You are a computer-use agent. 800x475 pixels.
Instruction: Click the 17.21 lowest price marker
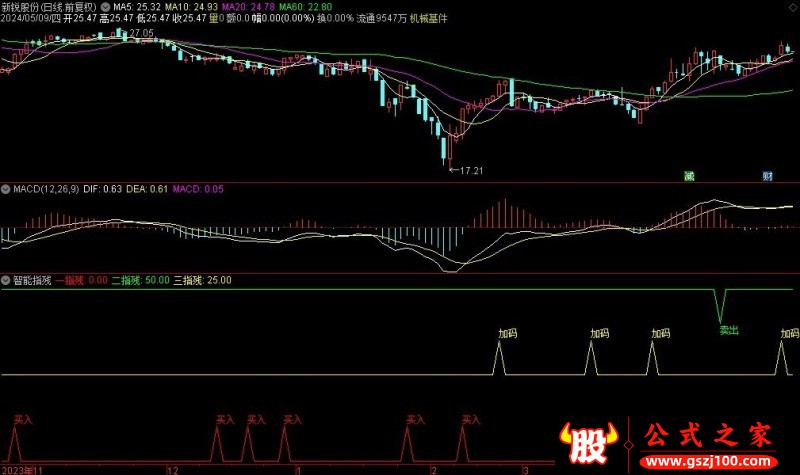[x=470, y=172]
